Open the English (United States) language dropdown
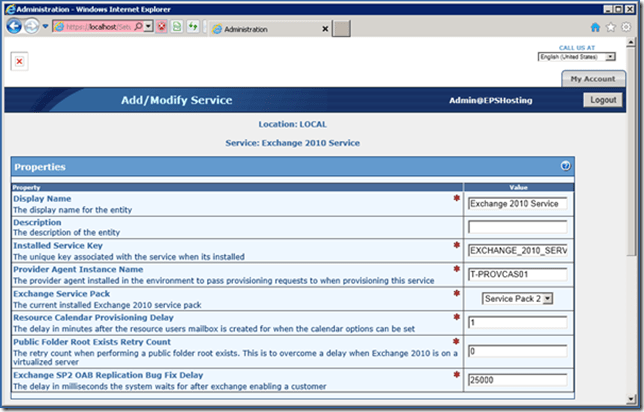This screenshot has height=412, width=644. point(576,57)
